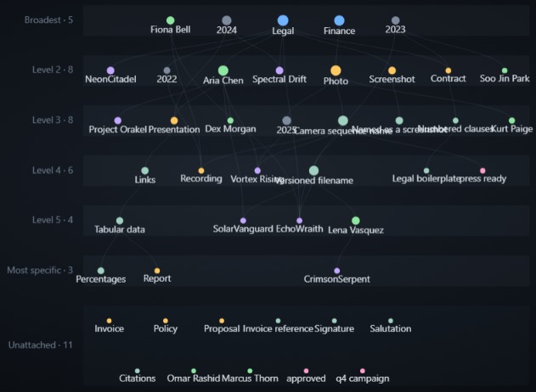Image resolution: width=536 pixels, height=392 pixels.
Task: Click the EchoWraith node
Action: tap(300, 221)
